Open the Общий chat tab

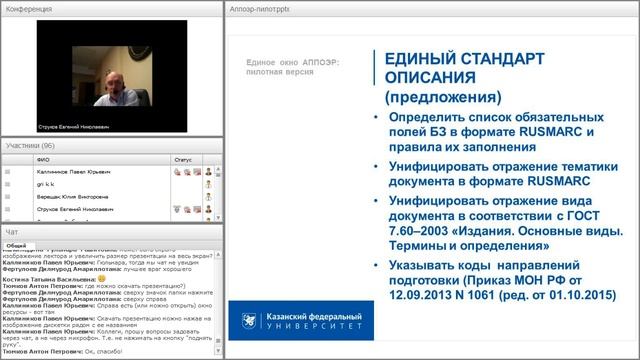(16, 246)
